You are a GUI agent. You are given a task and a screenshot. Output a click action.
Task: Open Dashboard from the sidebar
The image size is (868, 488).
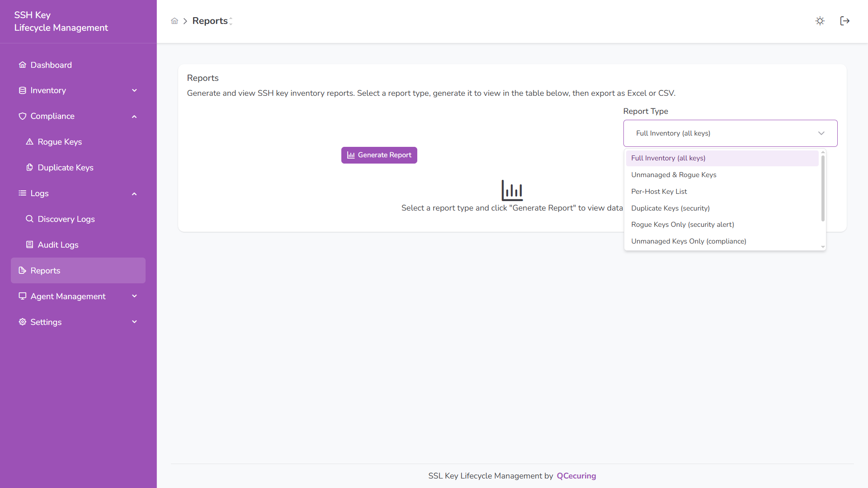point(51,65)
